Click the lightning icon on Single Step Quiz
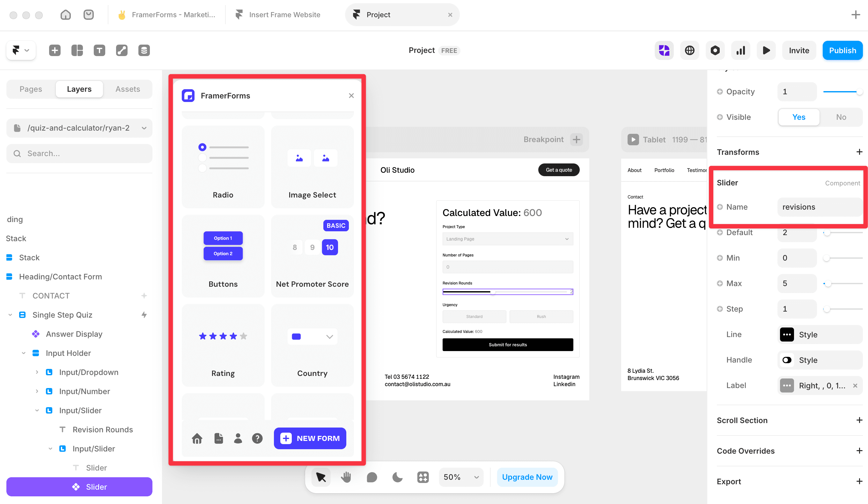This screenshot has height=504, width=868. click(144, 315)
